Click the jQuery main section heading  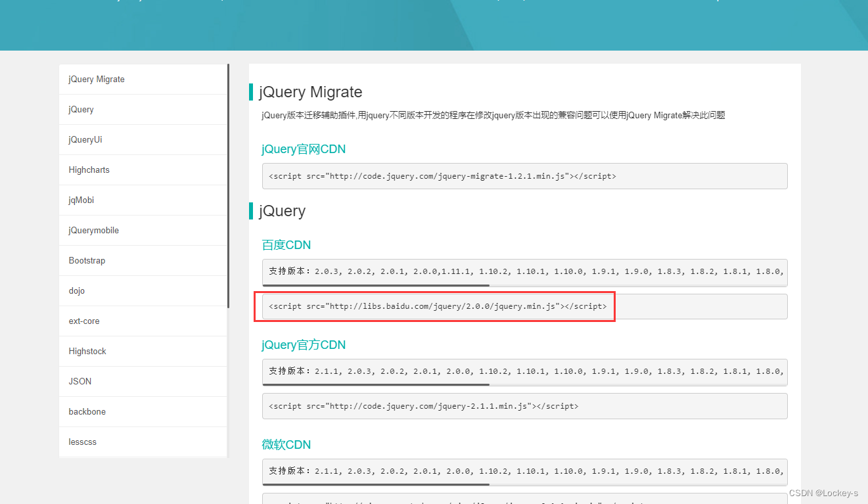(283, 211)
